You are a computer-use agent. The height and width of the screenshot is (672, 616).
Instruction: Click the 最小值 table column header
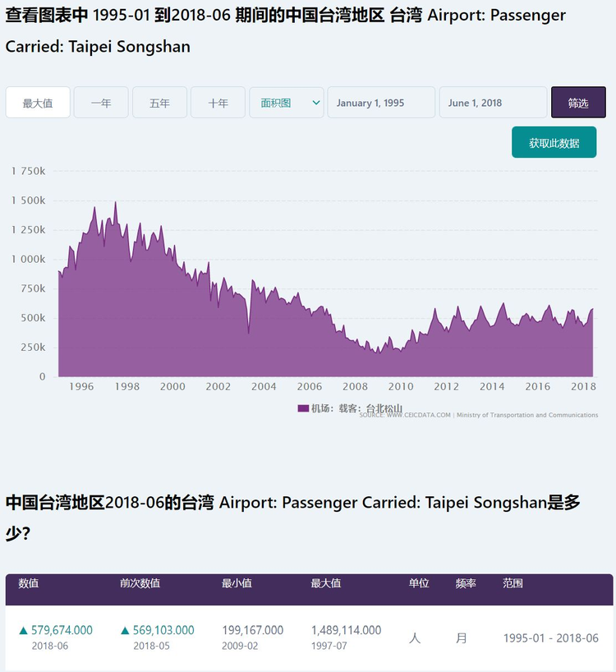[237, 583]
